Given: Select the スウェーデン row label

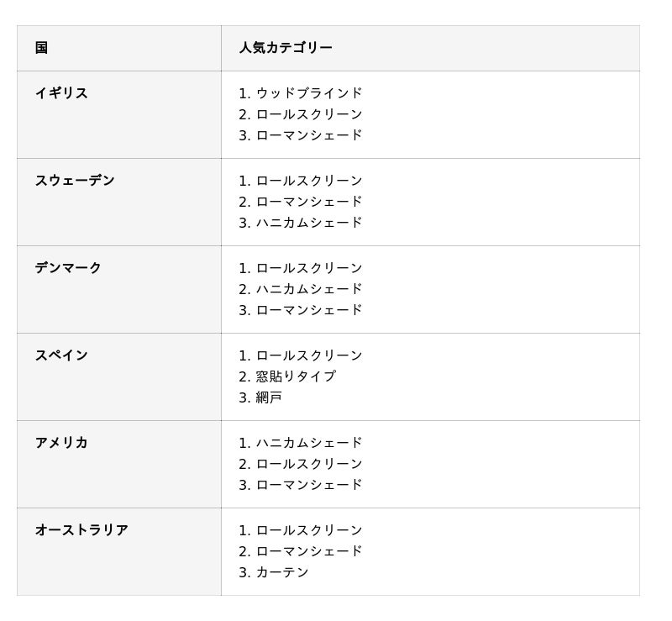Looking at the screenshot, I should 75,180.
